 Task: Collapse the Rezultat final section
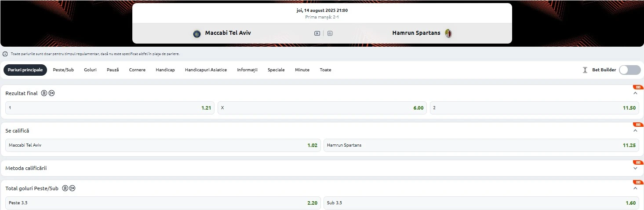[635, 93]
